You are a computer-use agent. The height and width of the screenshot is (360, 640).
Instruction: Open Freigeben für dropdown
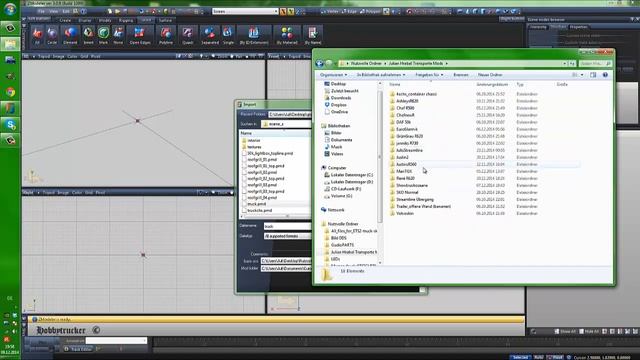[x=429, y=75]
